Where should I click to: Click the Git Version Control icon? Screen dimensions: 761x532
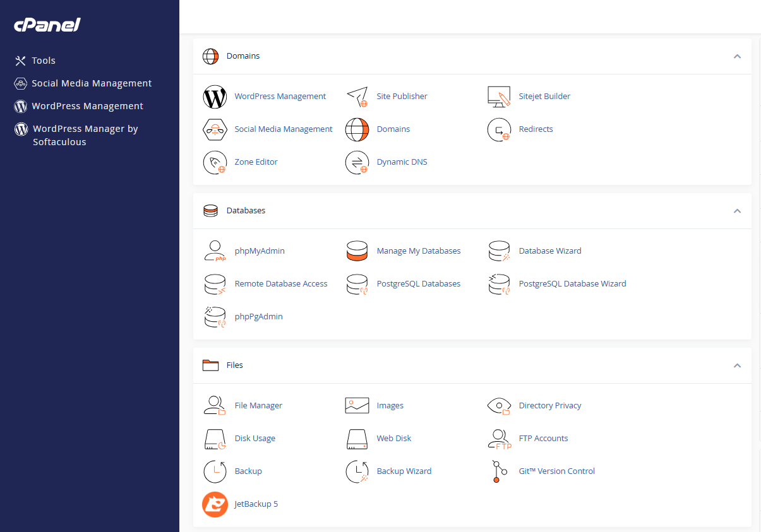pyautogui.click(x=499, y=471)
